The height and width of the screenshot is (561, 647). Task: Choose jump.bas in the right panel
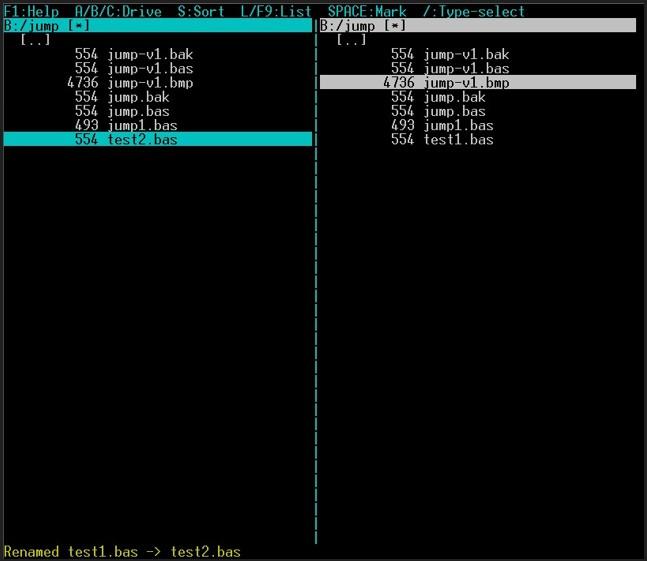454,112
